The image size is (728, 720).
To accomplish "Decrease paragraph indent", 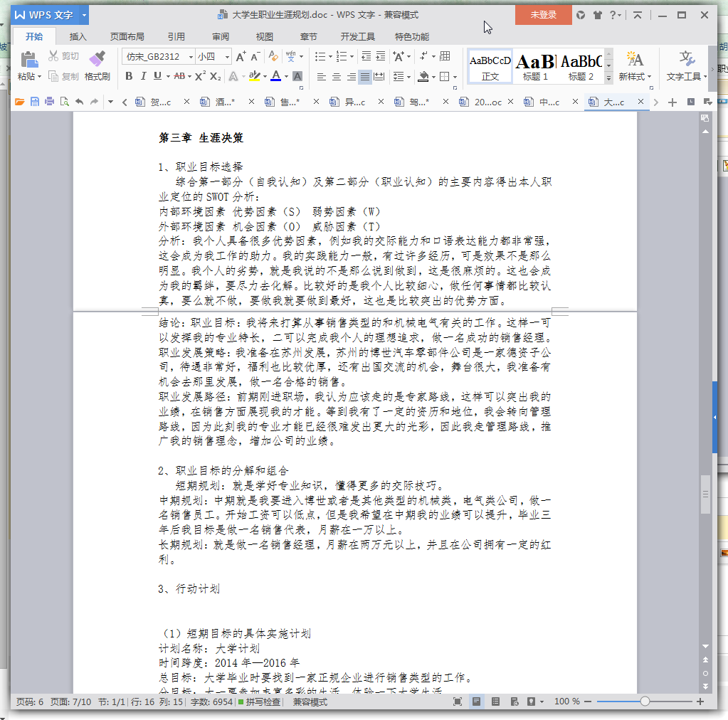I will click(366, 57).
